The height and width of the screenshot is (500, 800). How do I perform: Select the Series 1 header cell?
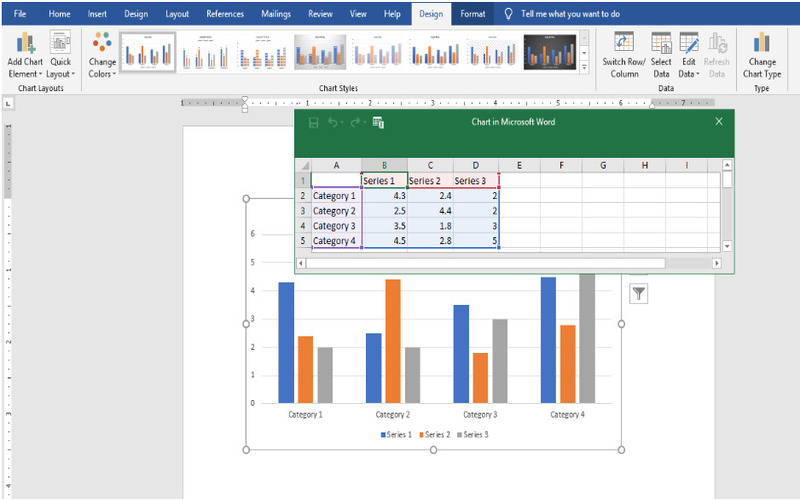[x=384, y=181]
